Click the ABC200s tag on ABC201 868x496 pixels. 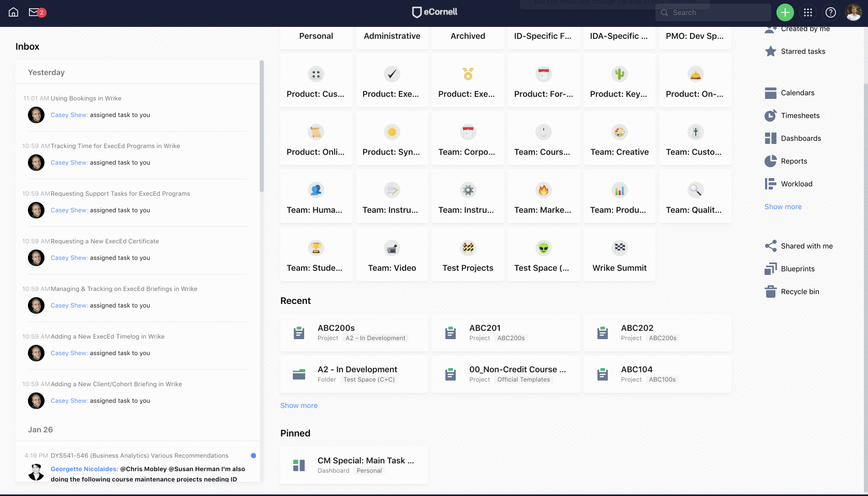point(511,338)
